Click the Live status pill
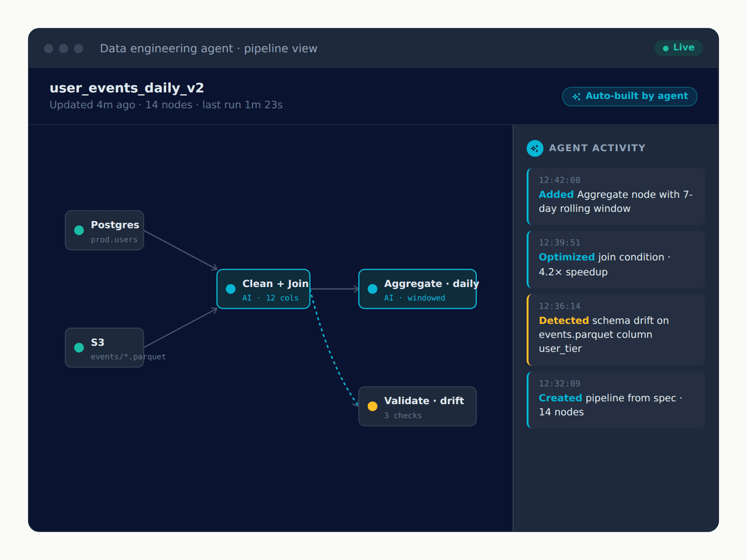Screen dimensions: 747x560 coord(679,48)
